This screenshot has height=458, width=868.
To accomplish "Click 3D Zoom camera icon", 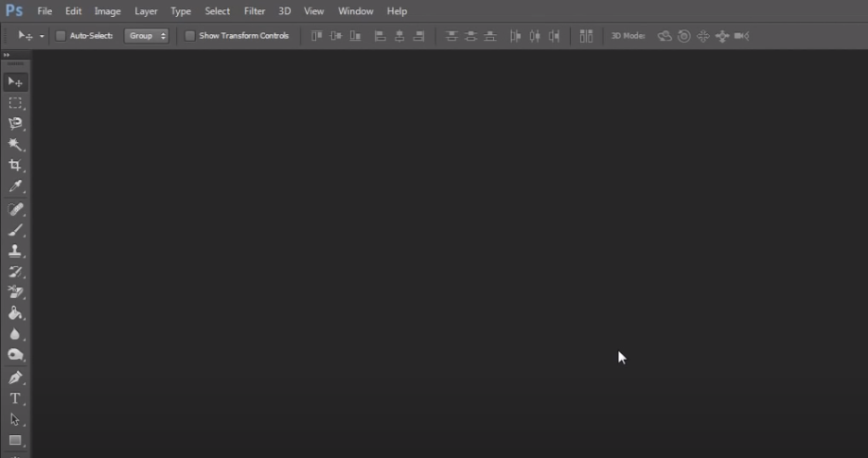I will [x=742, y=36].
